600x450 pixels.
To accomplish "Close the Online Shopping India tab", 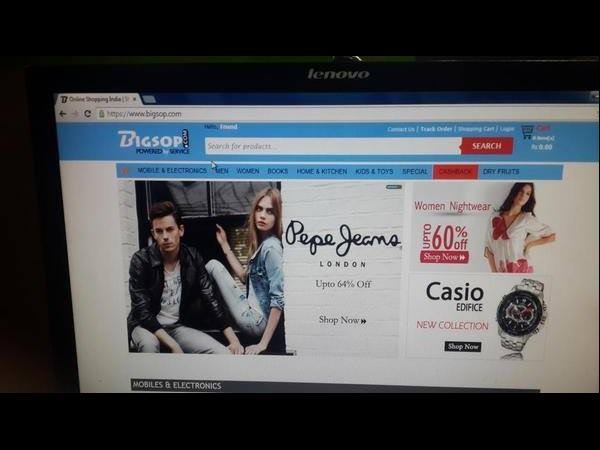I will click(x=135, y=99).
